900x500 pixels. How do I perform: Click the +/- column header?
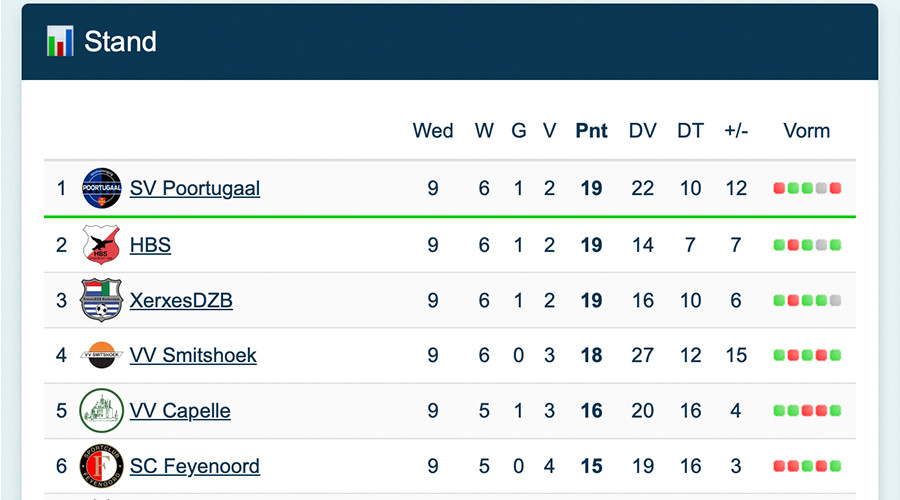click(x=736, y=131)
